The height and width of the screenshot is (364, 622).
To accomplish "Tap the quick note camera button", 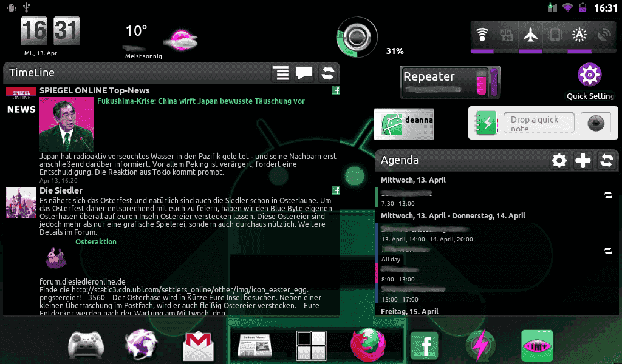I will tap(595, 123).
